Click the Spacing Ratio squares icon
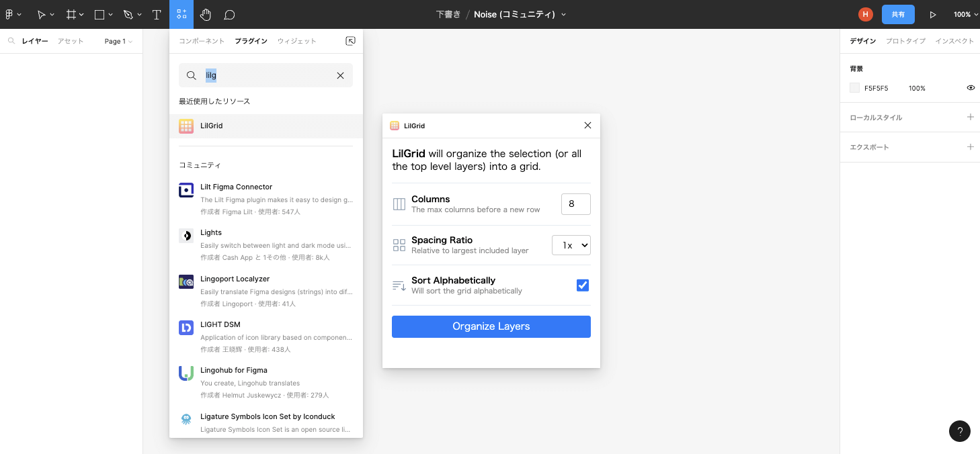Image resolution: width=980 pixels, height=454 pixels. [x=399, y=245]
